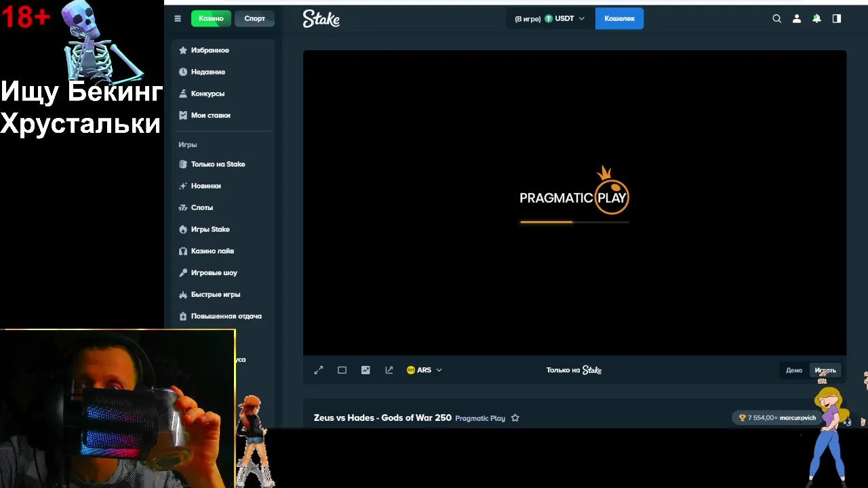Open the ARS currency dropdown
The image size is (868, 488).
[x=425, y=370]
